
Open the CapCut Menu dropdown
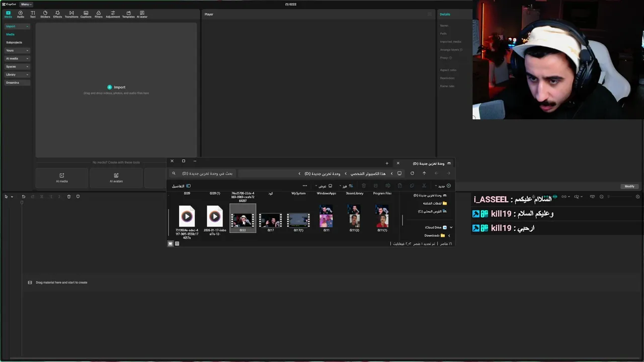(26, 4)
